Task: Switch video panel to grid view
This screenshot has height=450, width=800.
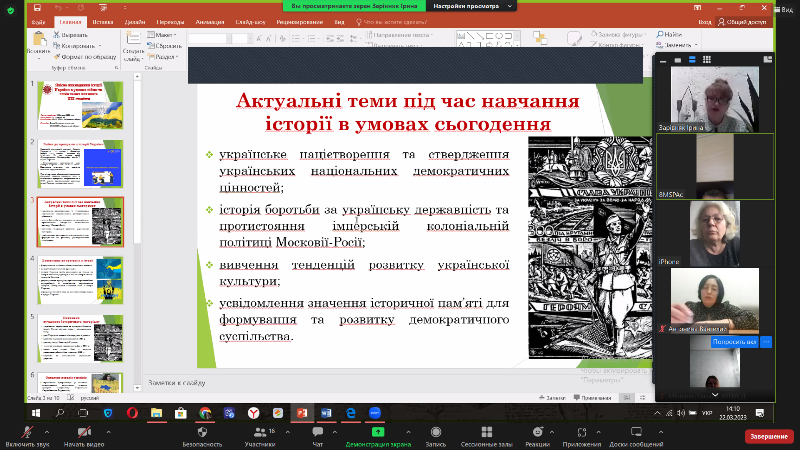Action: pyautogui.click(x=707, y=60)
